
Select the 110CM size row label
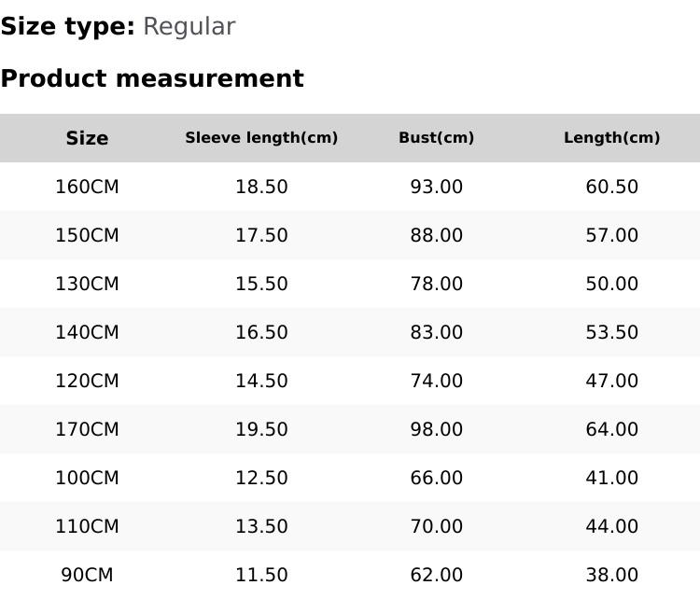tap(87, 526)
